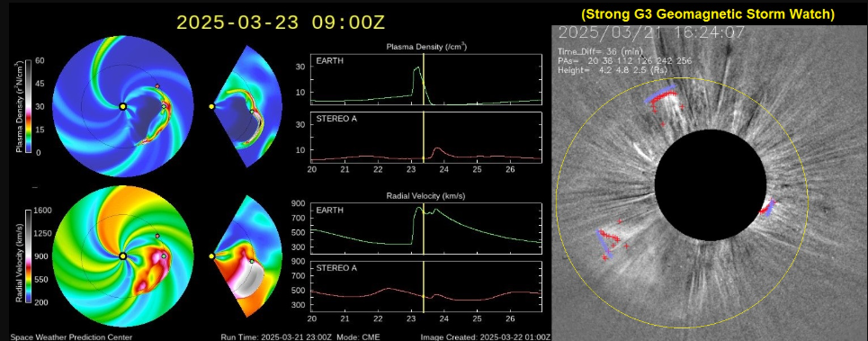
Task: Click the density peak in the EARTH plot
Action: (x=417, y=67)
